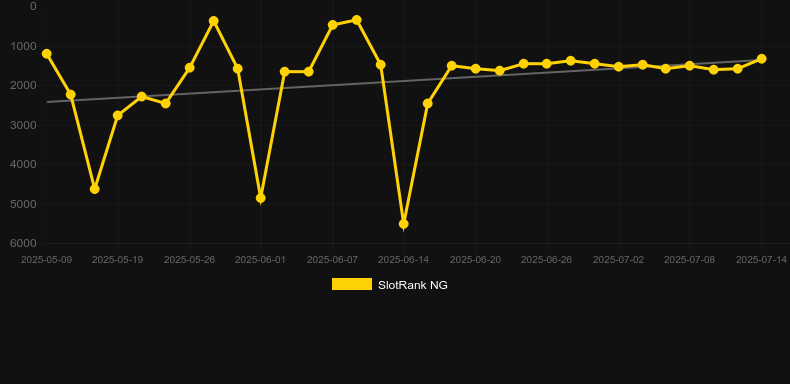Click the 5000 y-axis label
This screenshot has width=790, height=384.
[x=24, y=204]
